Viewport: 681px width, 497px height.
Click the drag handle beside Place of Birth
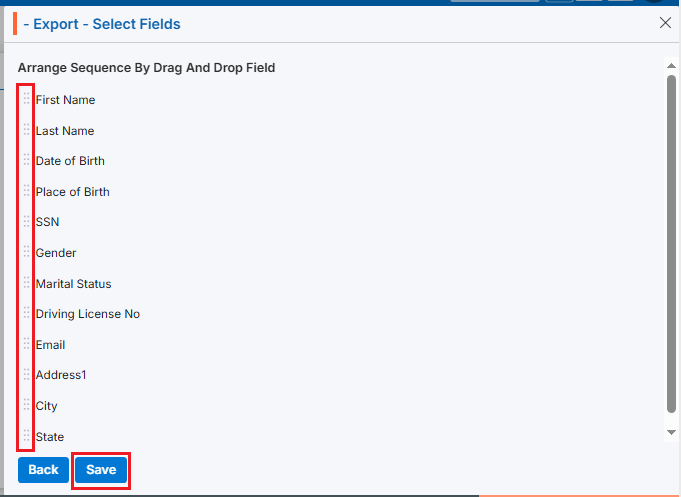pyautogui.click(x=26, y=191)
